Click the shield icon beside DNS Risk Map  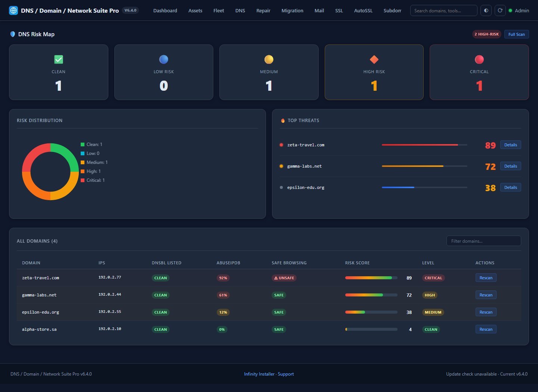coord(13,34)
